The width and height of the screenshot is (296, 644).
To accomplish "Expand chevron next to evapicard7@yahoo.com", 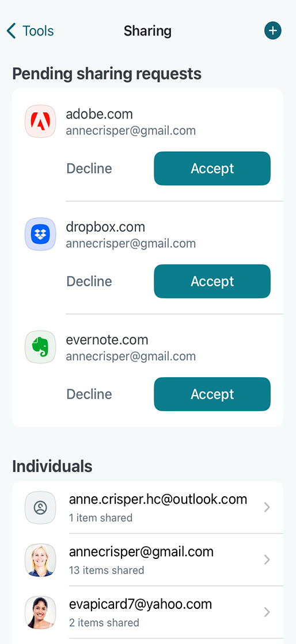I will point(267,612).
